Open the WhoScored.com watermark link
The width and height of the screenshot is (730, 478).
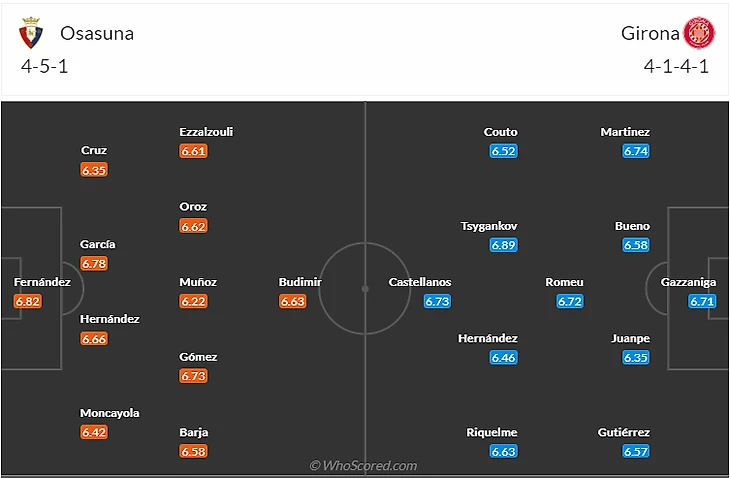363,465
